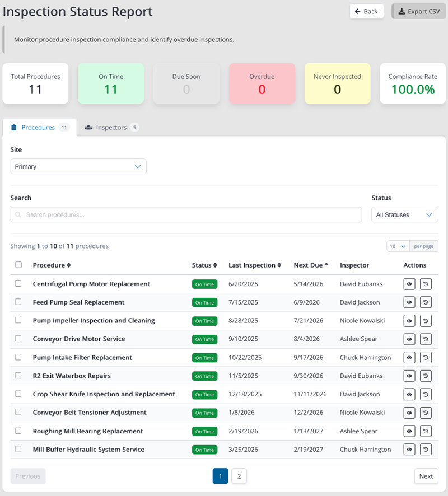View details for Centrifugal Pump Motor Replacement
448x496 pixels.
coord(409,284)
